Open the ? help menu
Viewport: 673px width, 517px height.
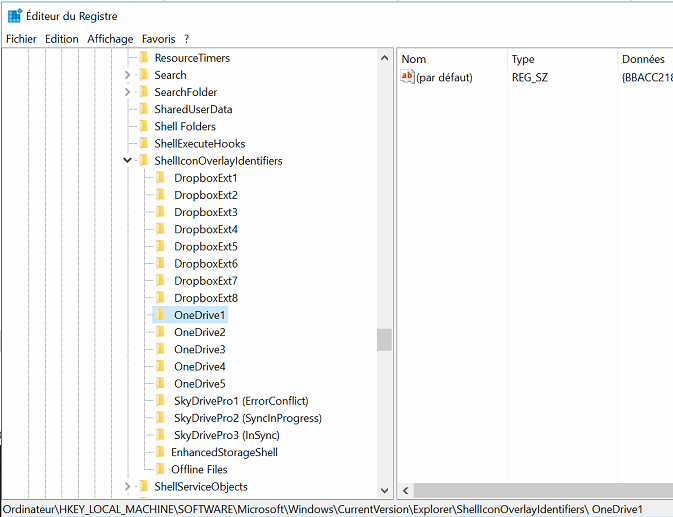(x=187, y=39)
